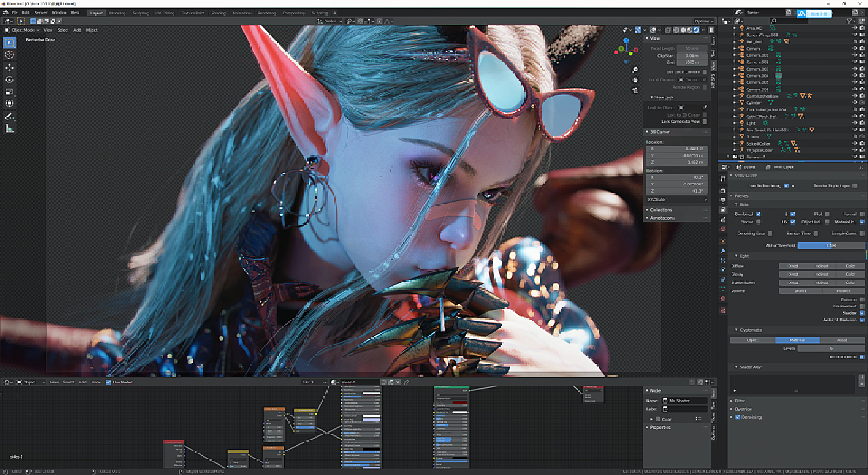Click the zoom view magnifier icon
This screenshot has width=868, height=475.
pos(635,70)
